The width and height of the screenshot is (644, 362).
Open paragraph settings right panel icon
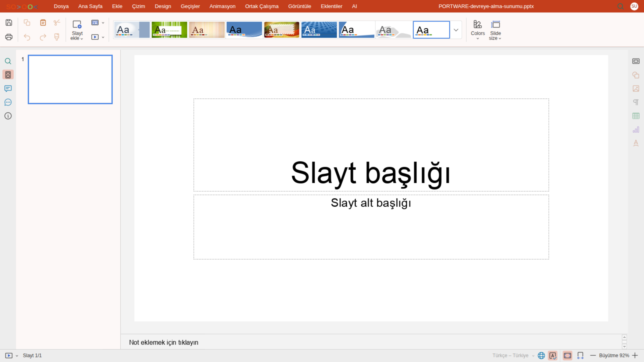(636, 102)
